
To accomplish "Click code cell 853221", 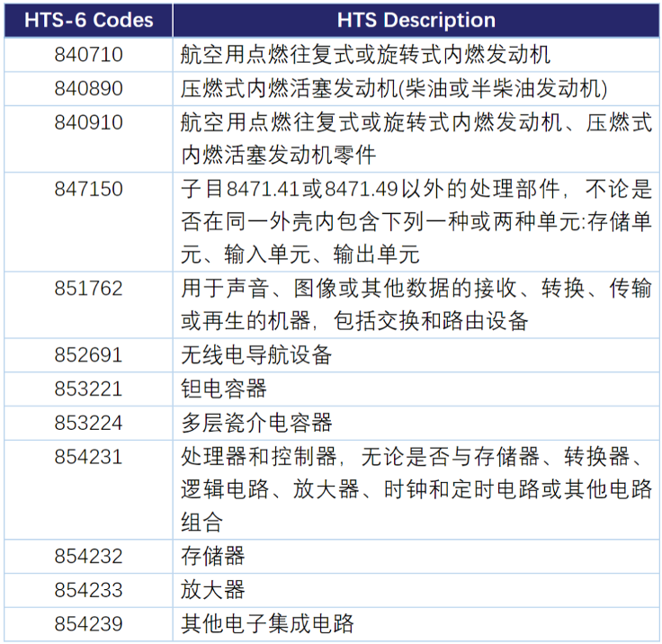I will pyautogui.click(x=89, y=389).
